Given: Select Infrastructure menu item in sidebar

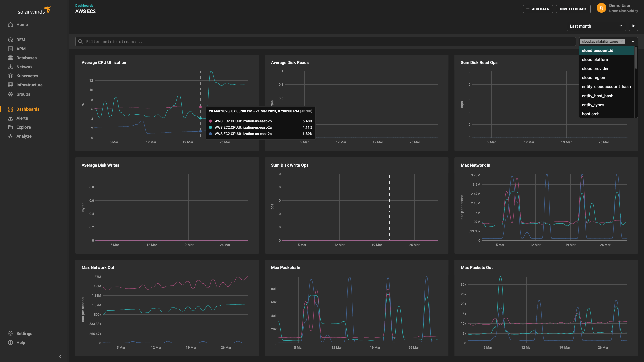Looking at the screenshot, I should tap(29, 85).
